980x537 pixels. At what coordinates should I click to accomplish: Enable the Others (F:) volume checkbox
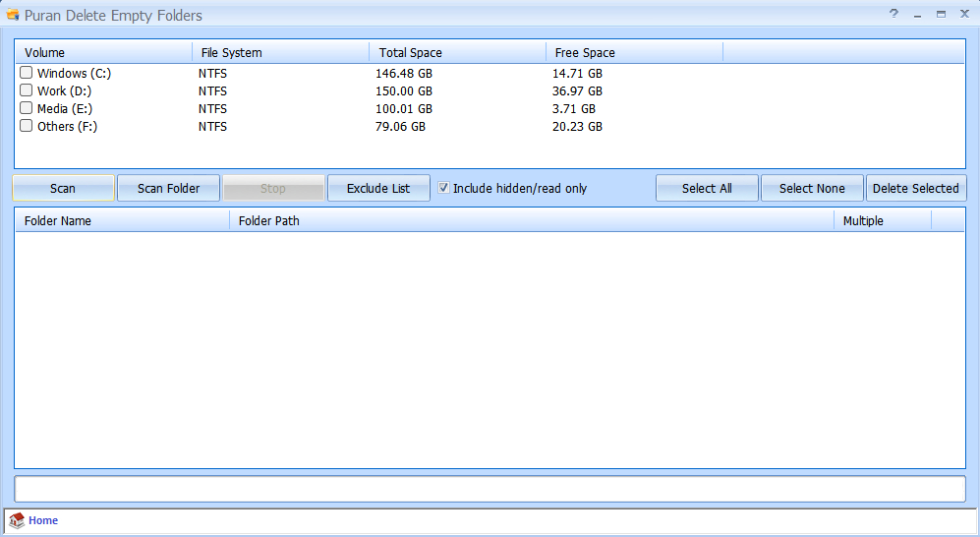[x=27, y=126]
